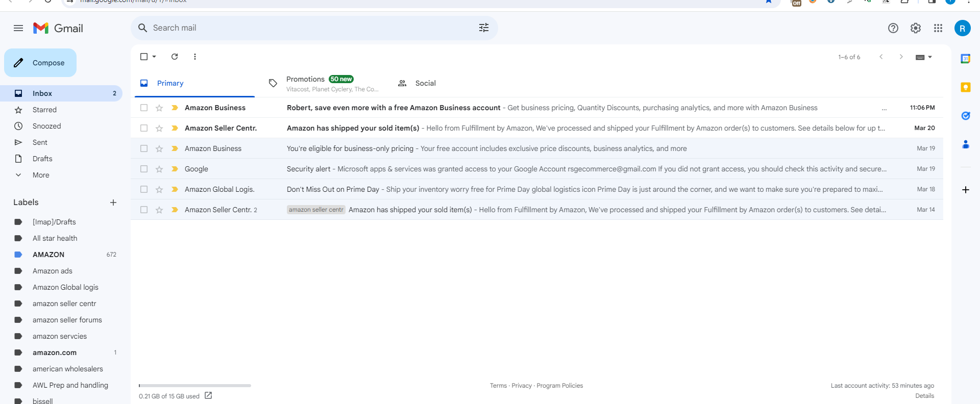Open Contacts side panel icon
Image resolution: width=980 pixels, height=404 pixels.
966,144
